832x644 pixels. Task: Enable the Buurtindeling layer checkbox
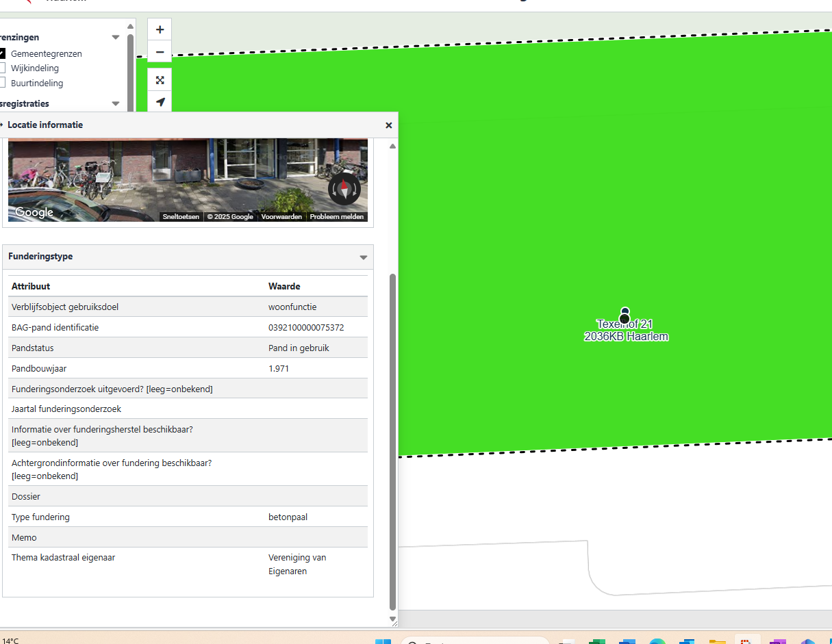(3, 83)
